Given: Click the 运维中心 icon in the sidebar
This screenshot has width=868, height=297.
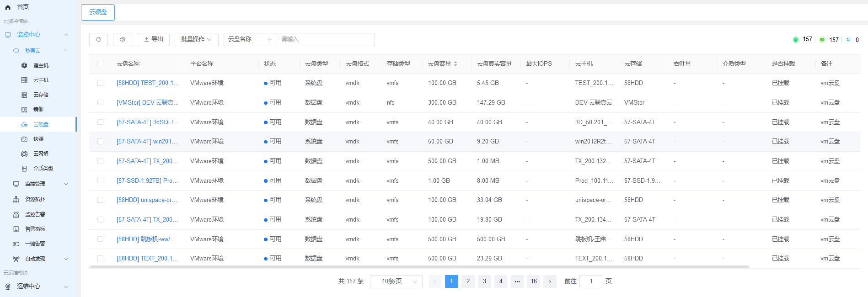Looking at the screenshot, I should point(8,286).
